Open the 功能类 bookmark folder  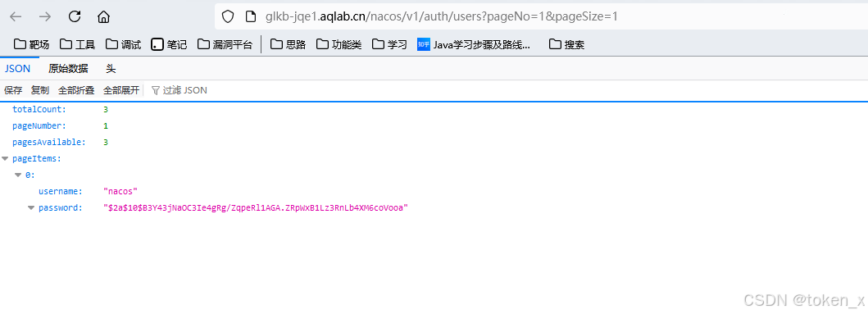pos(339,45)
